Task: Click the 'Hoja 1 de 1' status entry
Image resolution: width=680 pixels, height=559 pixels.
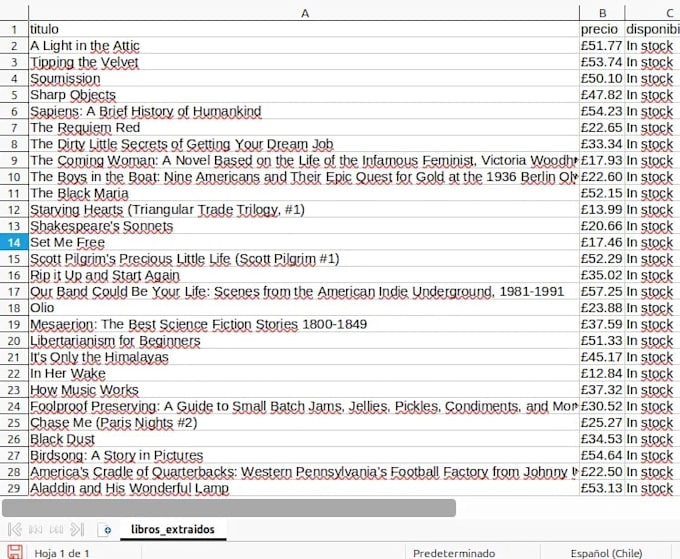Action: click(62, 553)
